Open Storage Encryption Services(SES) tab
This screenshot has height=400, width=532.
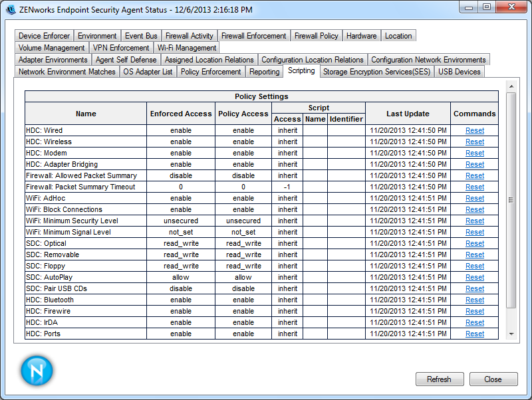tap(376, 72)
